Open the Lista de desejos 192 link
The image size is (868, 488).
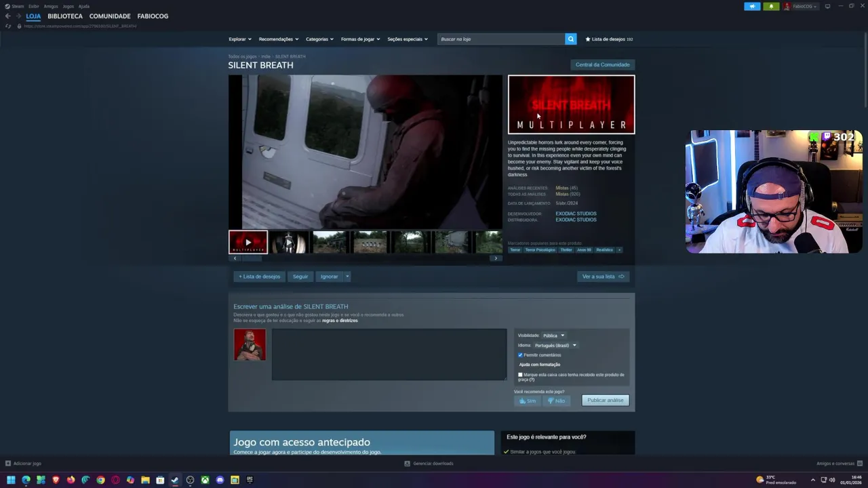tap(609, 39)
